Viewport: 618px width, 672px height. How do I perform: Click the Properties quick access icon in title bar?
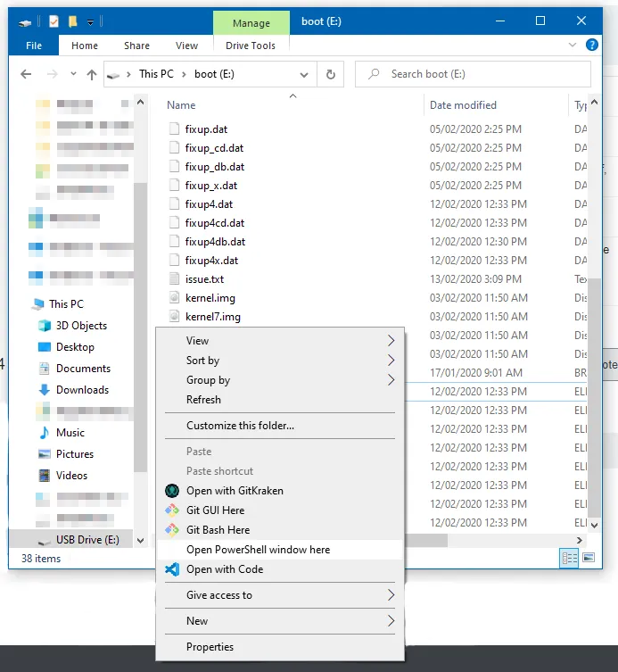point(54,21)
